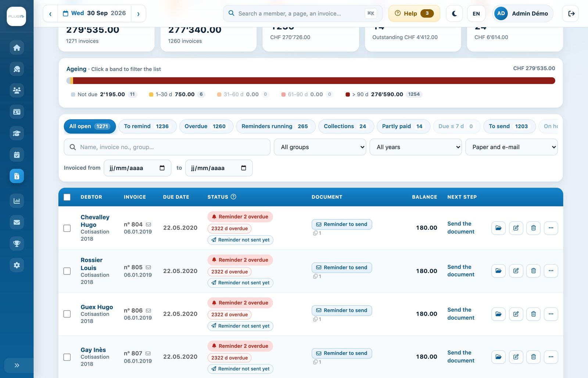Open debtor Guex Hugo link
Viewport: 588px width, 378px height.
pyautogui.click(x=97, y=307)
